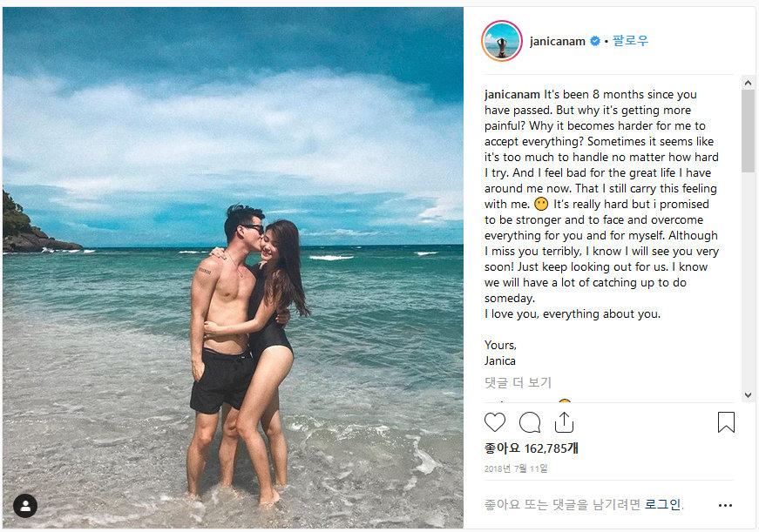Screen dimensions: 759x532
Task: Show tagged people icon on photo
Action: click(x=25, y=506)
